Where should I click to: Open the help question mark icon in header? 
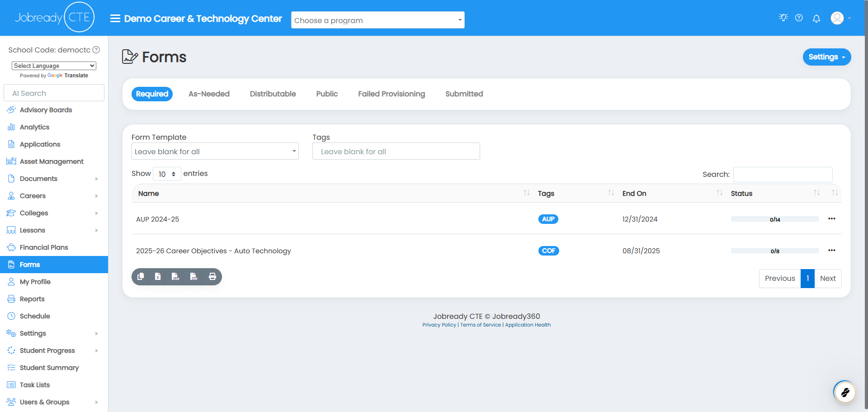[x=799, y=18]
